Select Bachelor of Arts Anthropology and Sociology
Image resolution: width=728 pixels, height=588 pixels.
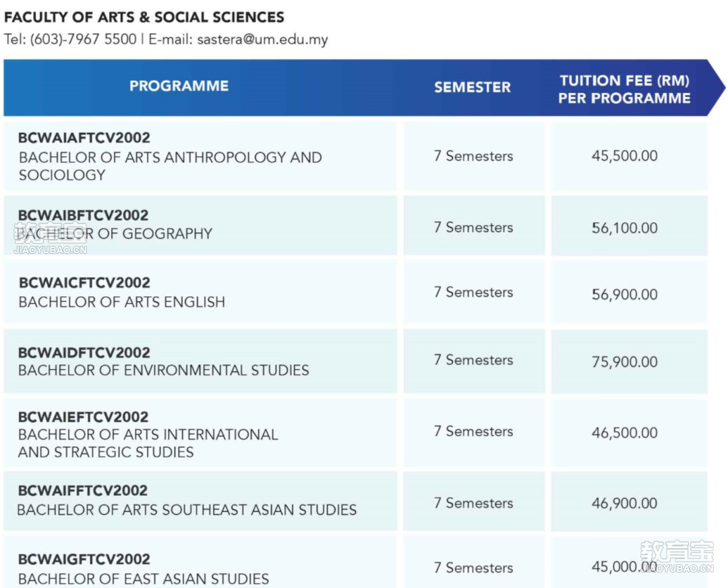pos(170,166)
